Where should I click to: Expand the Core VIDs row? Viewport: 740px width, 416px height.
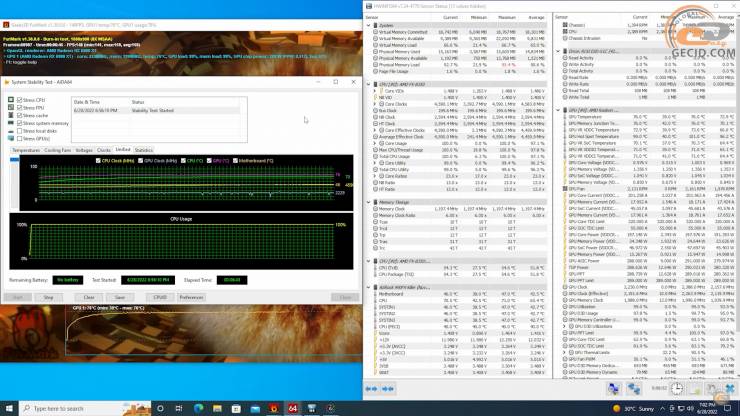376,91
